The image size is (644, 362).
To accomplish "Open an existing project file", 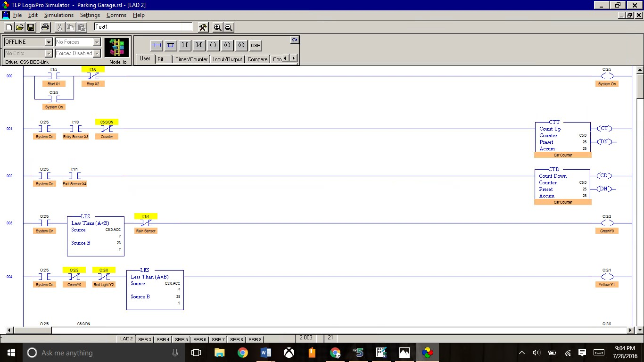I will pyautogui.click(x=19, y=27).
